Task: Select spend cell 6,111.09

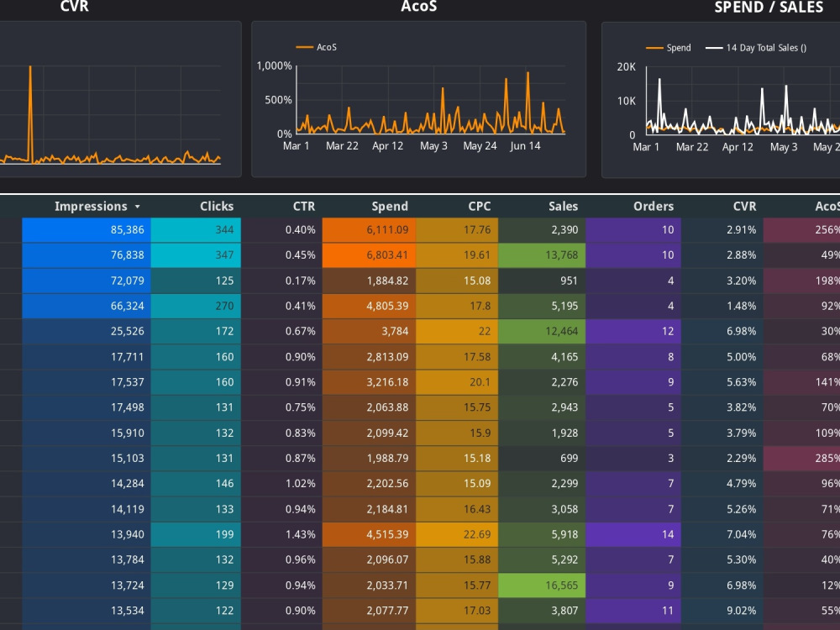Action: (369, 230)
